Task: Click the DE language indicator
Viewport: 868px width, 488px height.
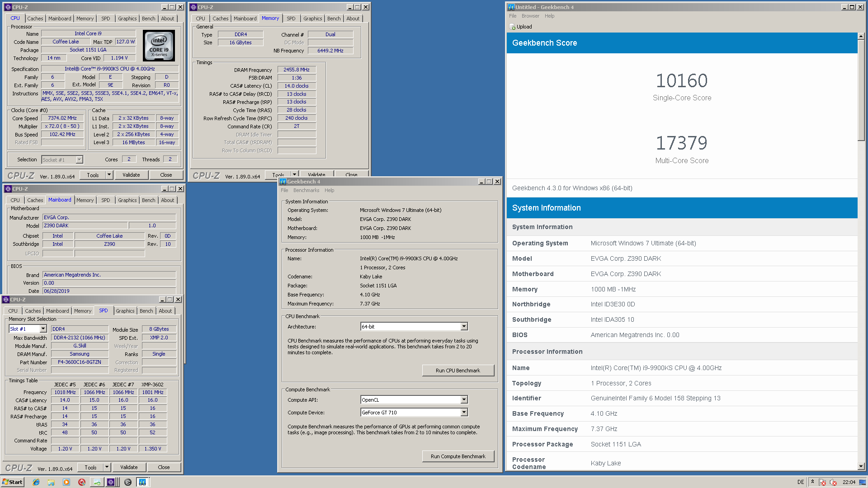Action: pos(801,482)
